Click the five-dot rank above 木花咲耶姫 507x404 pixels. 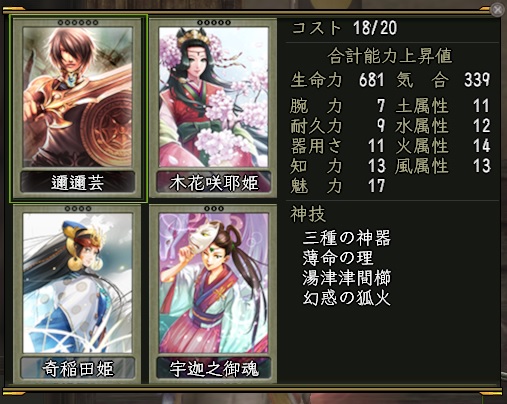pyautogui.click(x=214, y=23)
